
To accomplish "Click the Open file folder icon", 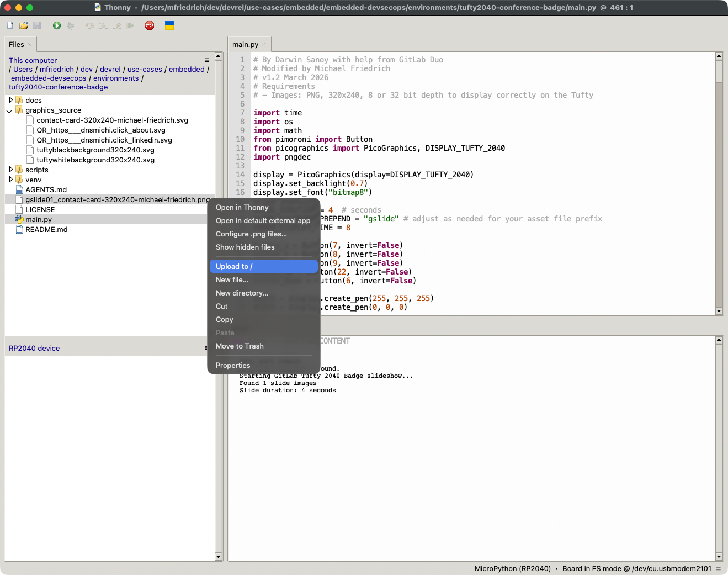I will [24, 25].
